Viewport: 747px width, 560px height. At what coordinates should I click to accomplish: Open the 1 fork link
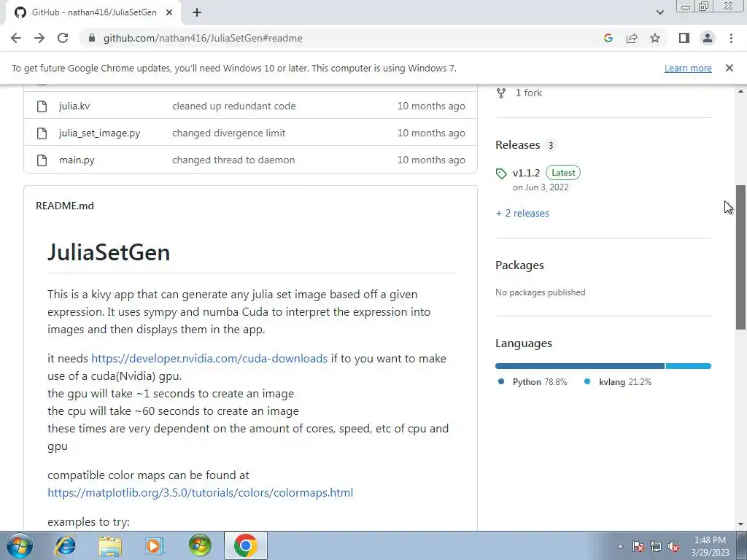coord(529,93)
